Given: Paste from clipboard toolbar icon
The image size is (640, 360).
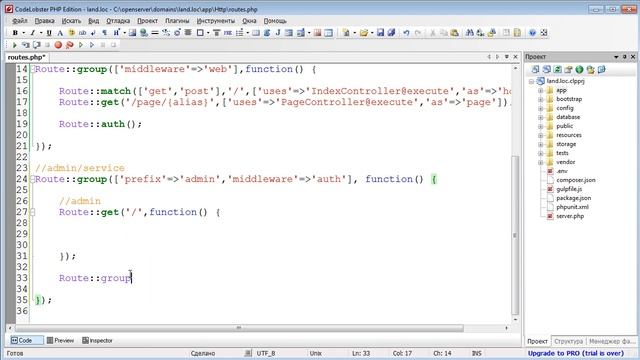Looking at the screenshot, I should [454, 33].
